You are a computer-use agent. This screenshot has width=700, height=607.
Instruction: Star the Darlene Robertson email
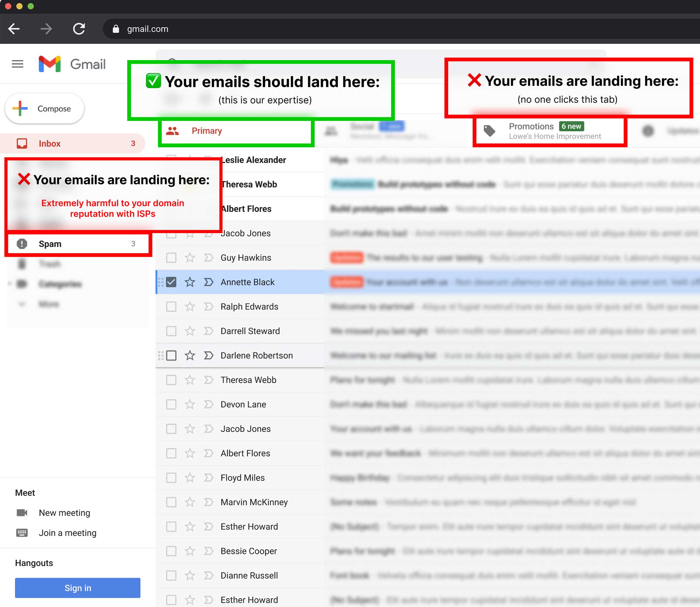point(190,355)
